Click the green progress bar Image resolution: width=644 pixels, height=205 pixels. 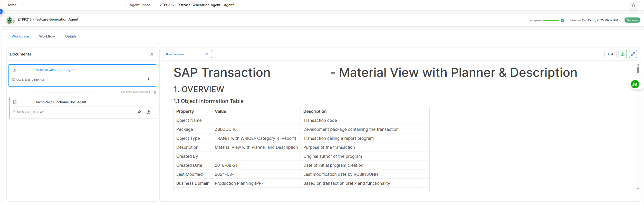tap(551, 21)
